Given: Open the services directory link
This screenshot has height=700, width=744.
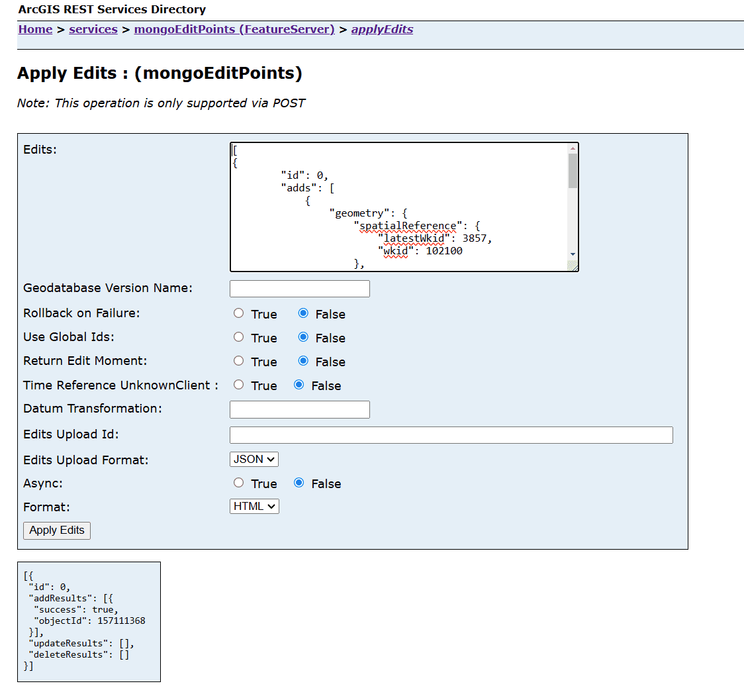Looking at the screenshot, I should click(x=93, y=29).
